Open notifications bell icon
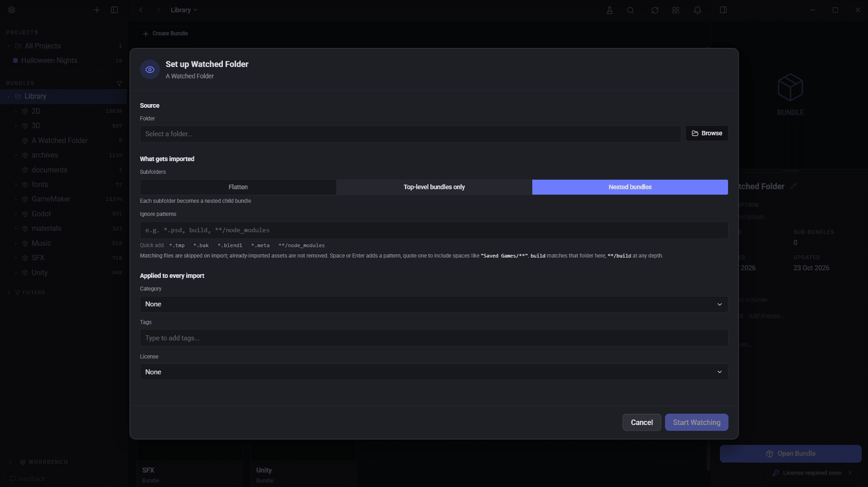 tap(698, 10)
